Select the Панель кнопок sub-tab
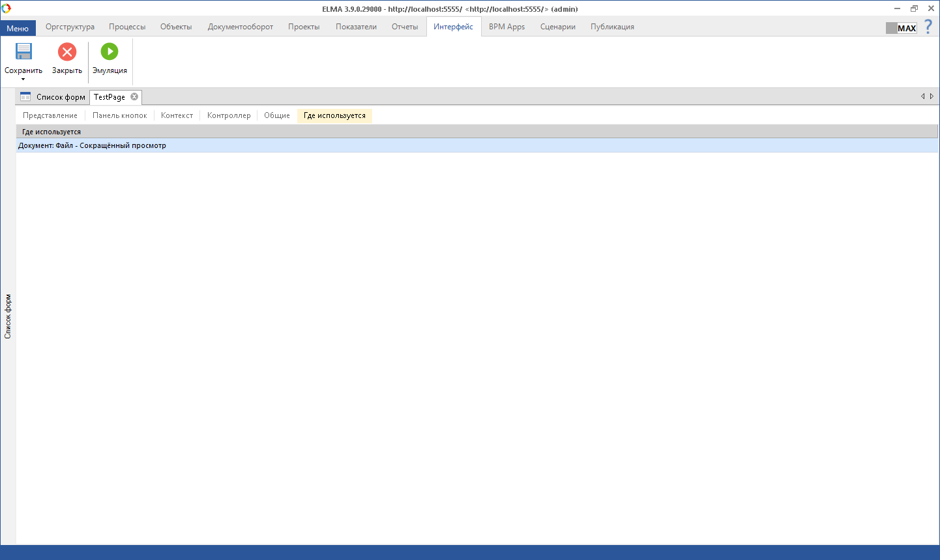The height and width of the screenshot is (560, 940). tap(120, 115)
